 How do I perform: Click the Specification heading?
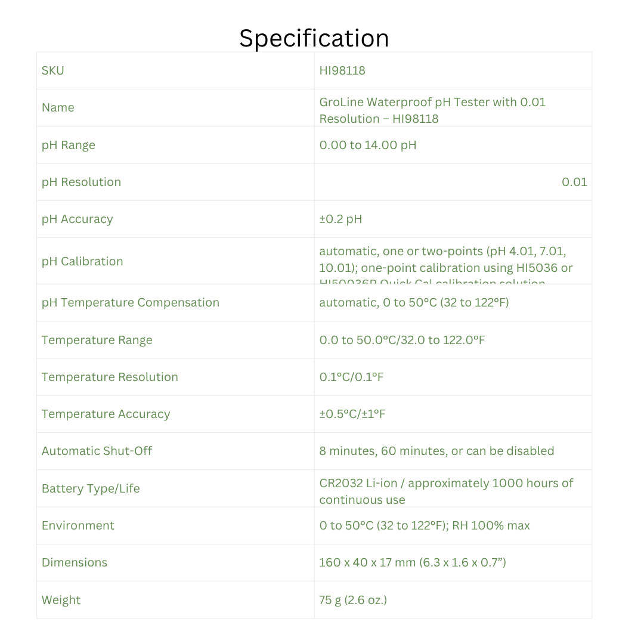pos(314,39)
